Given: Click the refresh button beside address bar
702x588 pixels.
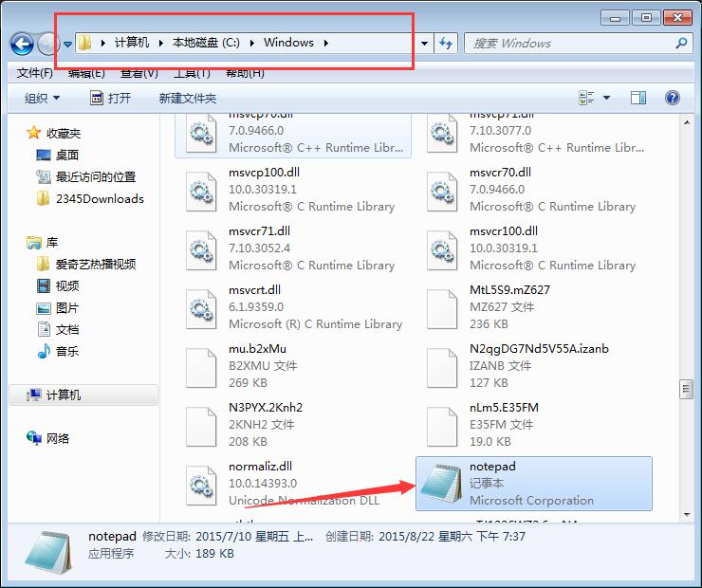Looking at the screenshot, I should (446, 44).
